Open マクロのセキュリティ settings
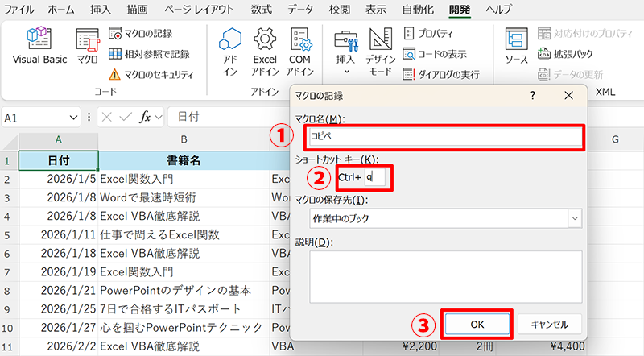This screenshot has height=356, width=644. point(151,74)
